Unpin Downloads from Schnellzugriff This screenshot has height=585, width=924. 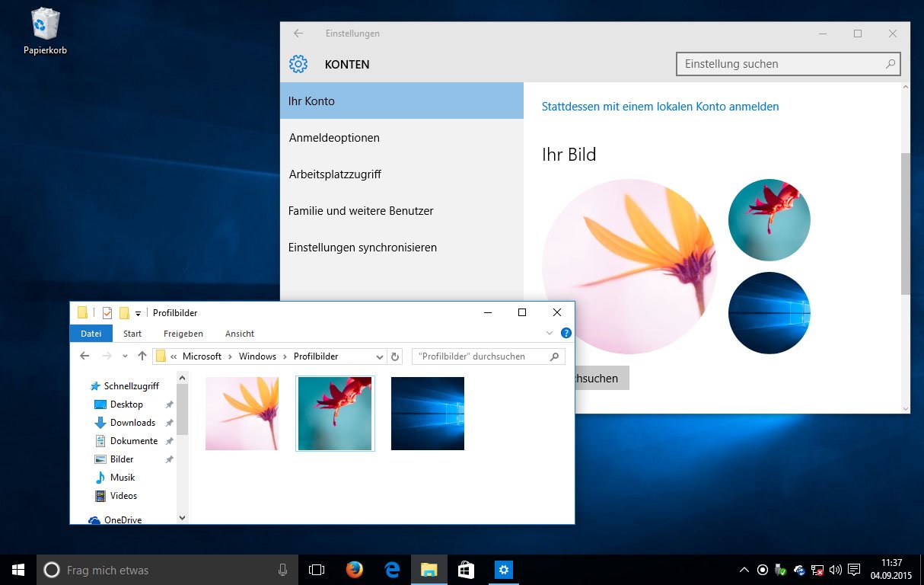169,422
